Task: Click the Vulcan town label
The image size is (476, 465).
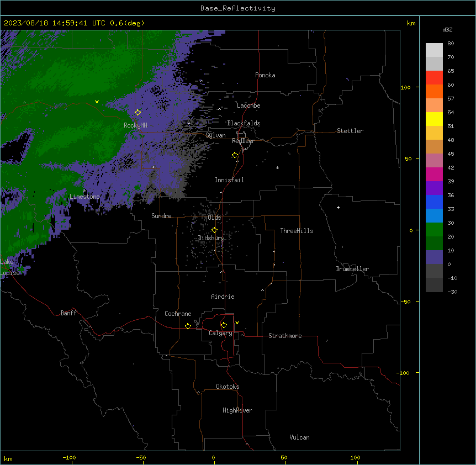Action: click(300, 437)
